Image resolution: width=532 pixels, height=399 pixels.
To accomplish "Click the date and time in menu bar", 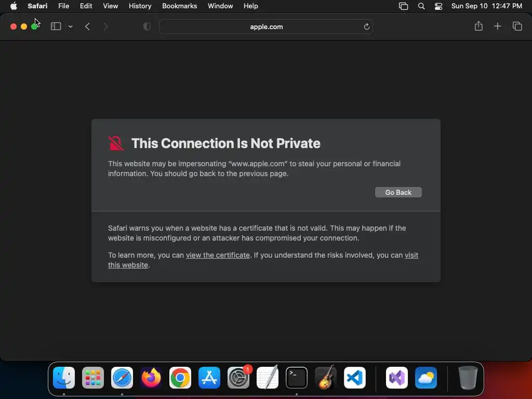I will (486, 6).
